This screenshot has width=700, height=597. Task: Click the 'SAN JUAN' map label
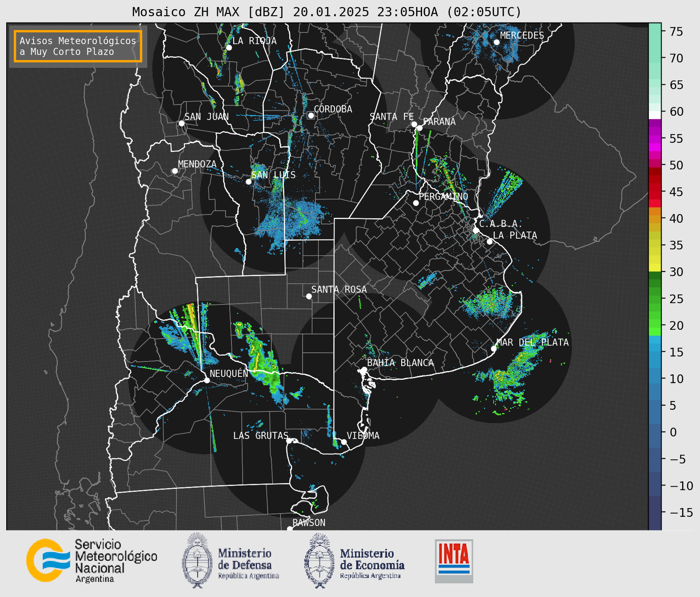[x=207, y=117]
